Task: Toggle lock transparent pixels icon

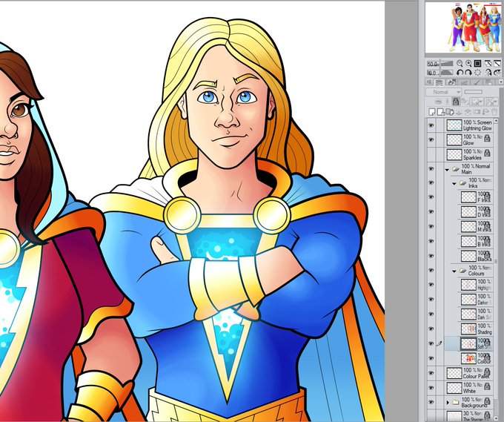Action: (x=465, y=102)
